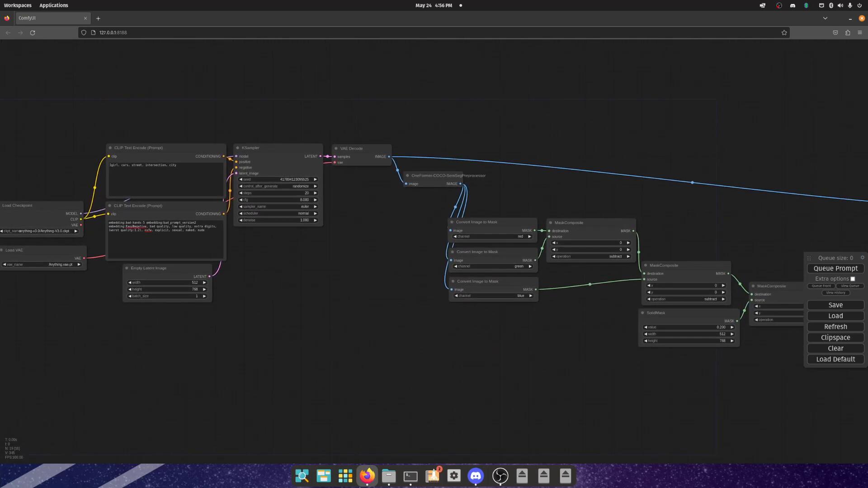Collapse the VAE Decode node dot
This screenshot has width=868, height=488.
point(336,148)
